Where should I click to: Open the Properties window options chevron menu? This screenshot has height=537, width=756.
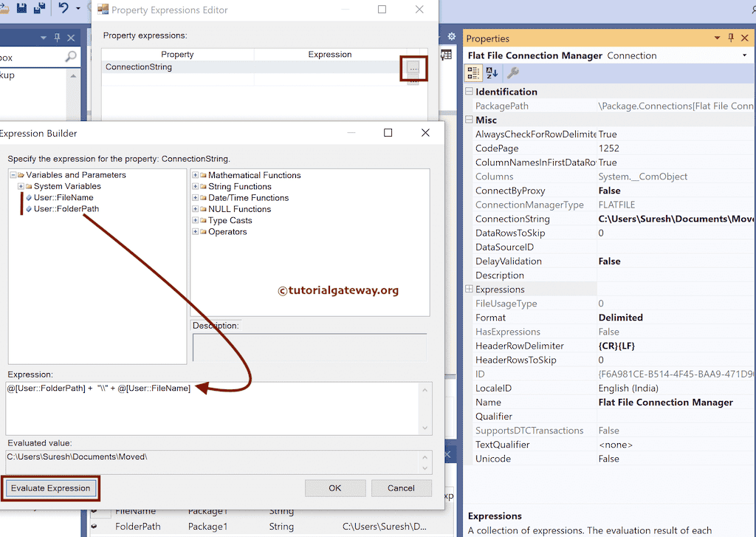715,38
